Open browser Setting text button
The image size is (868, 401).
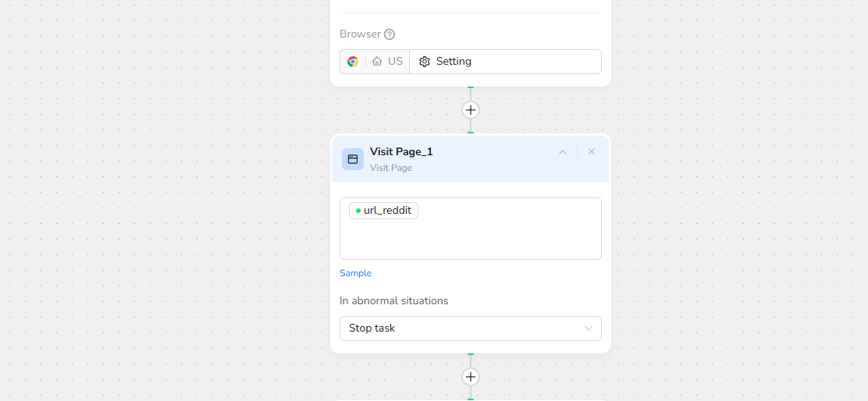(454, 62)
